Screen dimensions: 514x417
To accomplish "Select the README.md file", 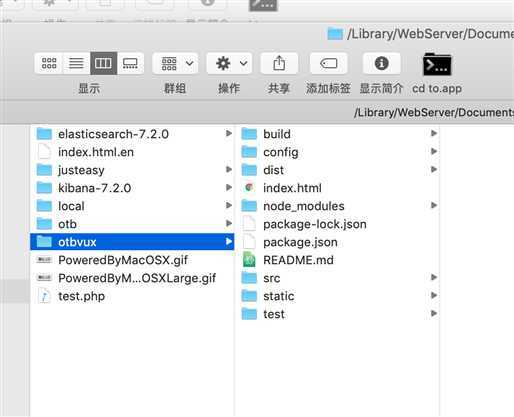I will (x=338, y=260).
